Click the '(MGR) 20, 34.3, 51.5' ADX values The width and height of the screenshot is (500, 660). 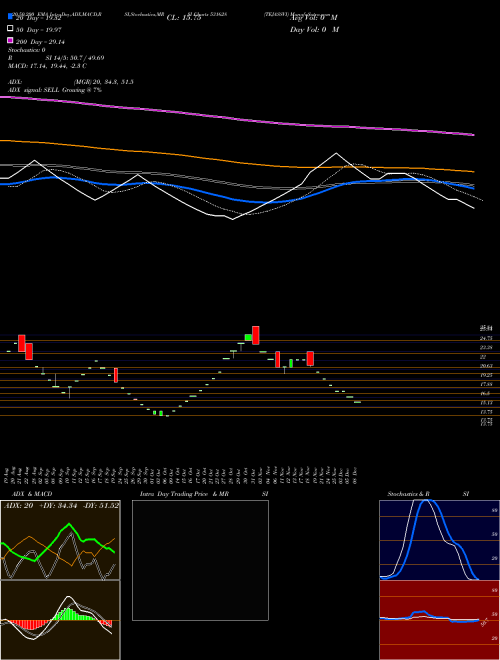click(x=104, y=82)
